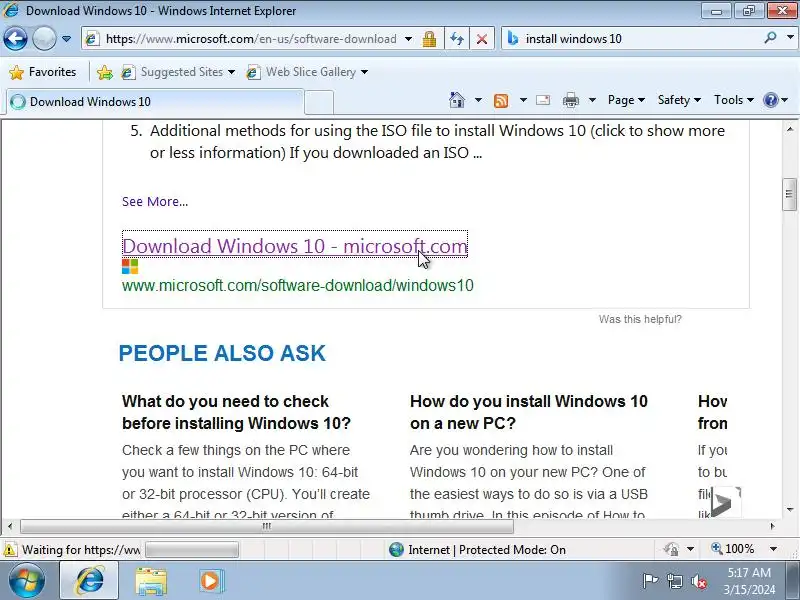
Task: Open Suggested Sites link
Action: (178, 72)
